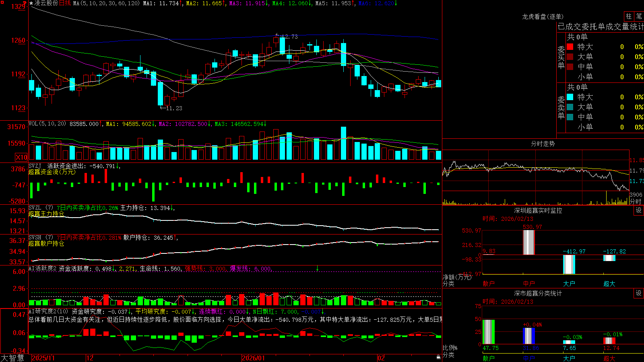Open 设 settings for 深圳超赢实时监控
The image size is (644, 362).
pos(639,210)
